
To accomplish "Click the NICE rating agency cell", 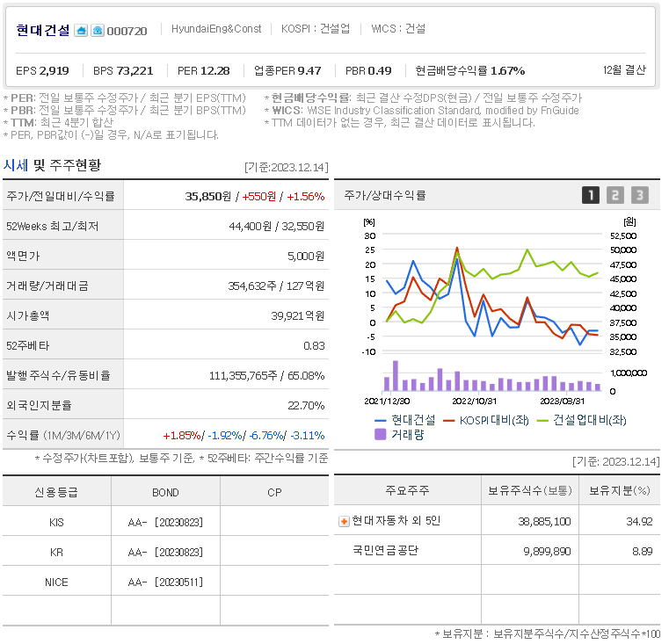I will 56,582.
